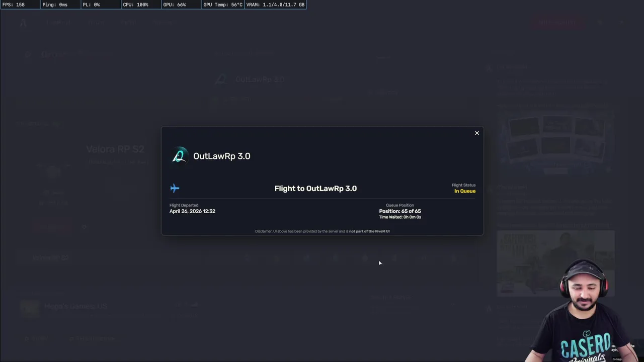
Task: Click the "April 26, 2026 12:32" departure time
Action: click(192, 211)
